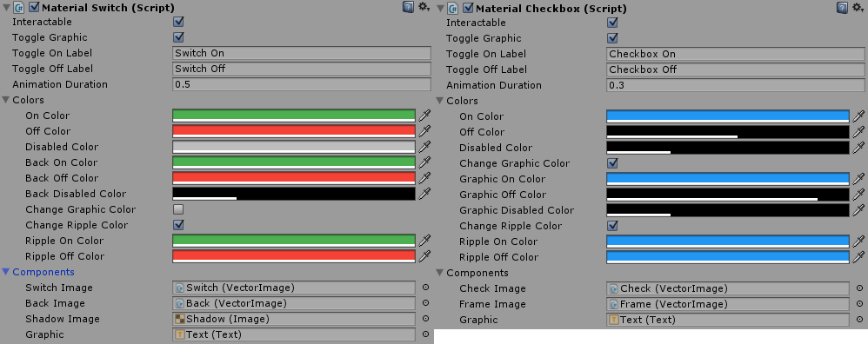Open gear settings menu of Material Switch

tap(424, 7)
